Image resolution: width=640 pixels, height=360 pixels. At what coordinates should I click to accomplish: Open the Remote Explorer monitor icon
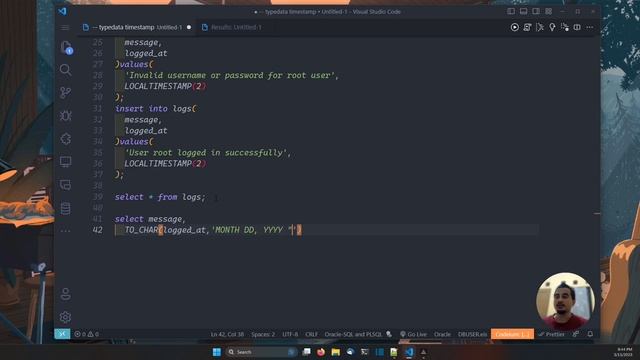pos(65,162)
